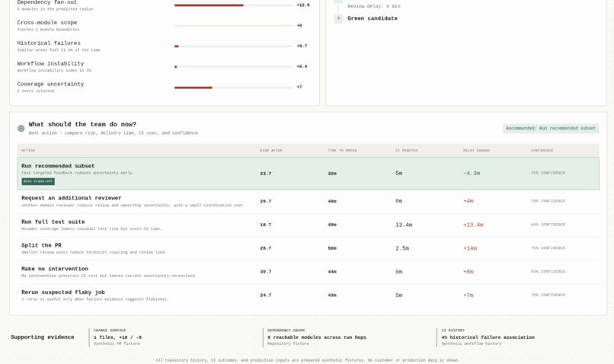Click the Historical failures risk bar
The image size is (614, 364).
click(x=233, y=46)
